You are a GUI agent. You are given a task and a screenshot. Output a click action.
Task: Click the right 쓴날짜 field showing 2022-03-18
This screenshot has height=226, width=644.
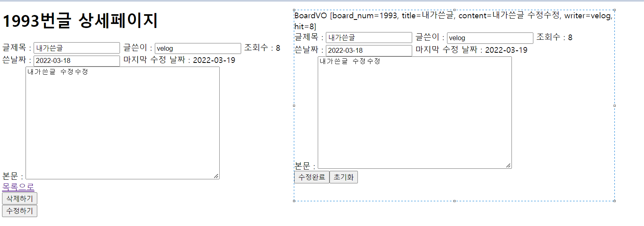point(369,51)
